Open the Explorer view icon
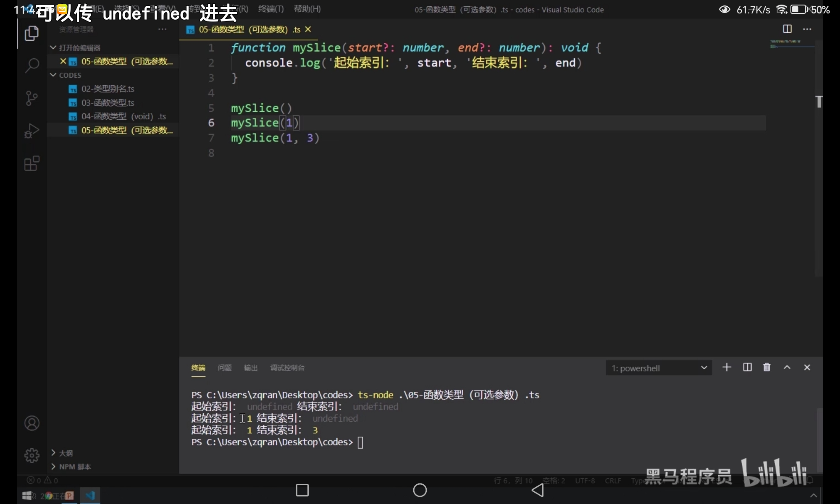Viewport: 840px width, 504px height. click(31, 34)
